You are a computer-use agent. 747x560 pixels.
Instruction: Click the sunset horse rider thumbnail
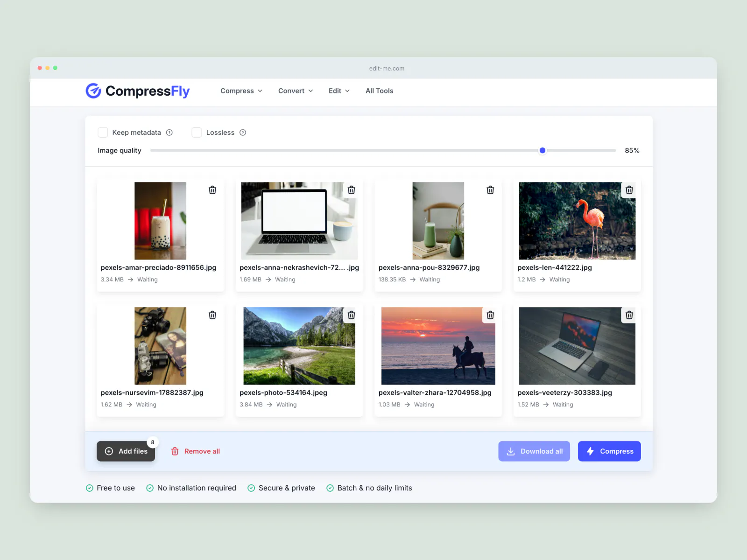(x=438, y=346)
